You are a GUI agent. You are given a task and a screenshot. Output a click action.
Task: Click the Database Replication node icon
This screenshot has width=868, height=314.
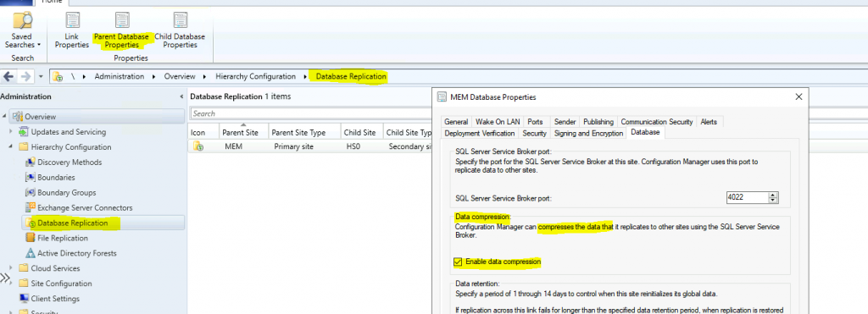pyautogui.click(x=30, y=223)
